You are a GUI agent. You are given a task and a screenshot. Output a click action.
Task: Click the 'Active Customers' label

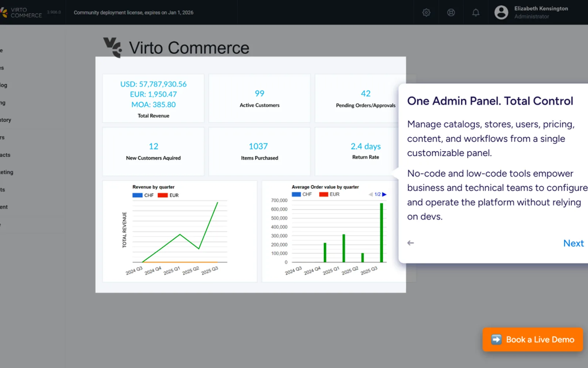(x=259, y=105)
